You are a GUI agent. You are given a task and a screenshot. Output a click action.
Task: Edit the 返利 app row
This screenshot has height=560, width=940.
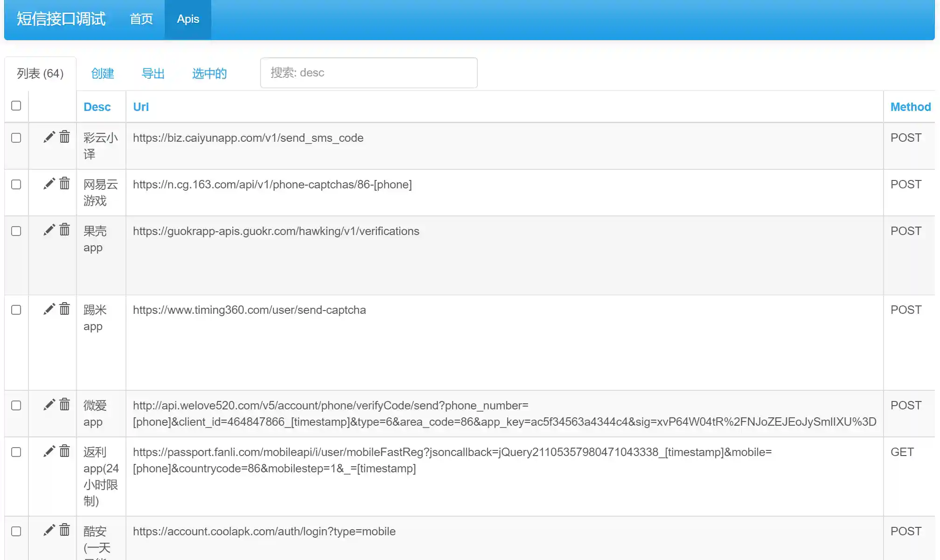pyautogui.click(x=49, y=451)
